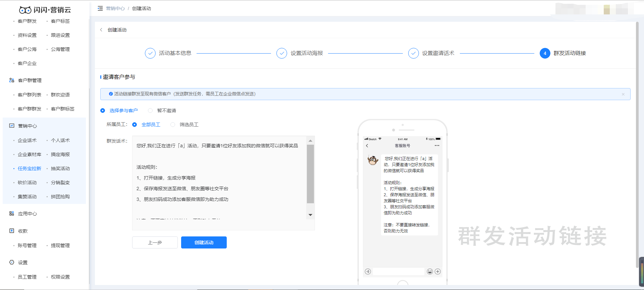The height and width of the screenshot is (290, 644).
Task: Open 资料设置 in the sidebar
Action: pos(27,35)
